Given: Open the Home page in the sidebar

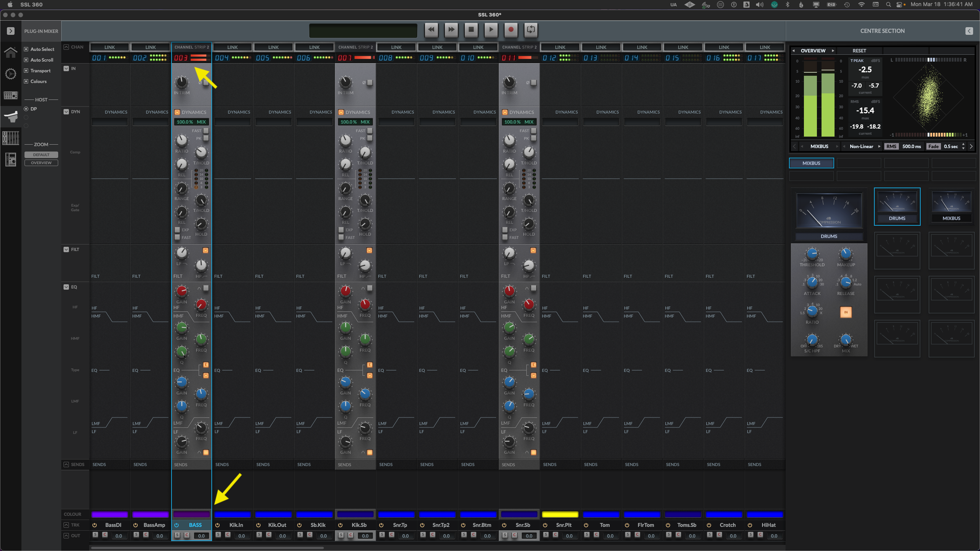Looking at the screenshot, I should click(x=11, y=52).
